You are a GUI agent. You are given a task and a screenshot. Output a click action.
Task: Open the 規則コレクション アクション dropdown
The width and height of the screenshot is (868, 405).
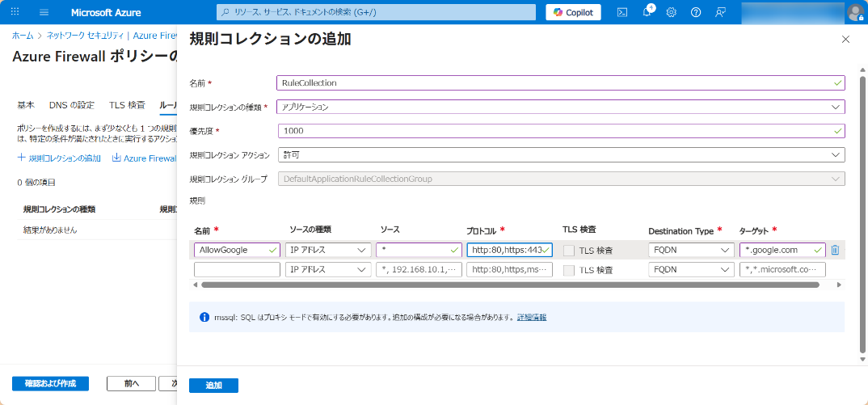coord(560,154)
